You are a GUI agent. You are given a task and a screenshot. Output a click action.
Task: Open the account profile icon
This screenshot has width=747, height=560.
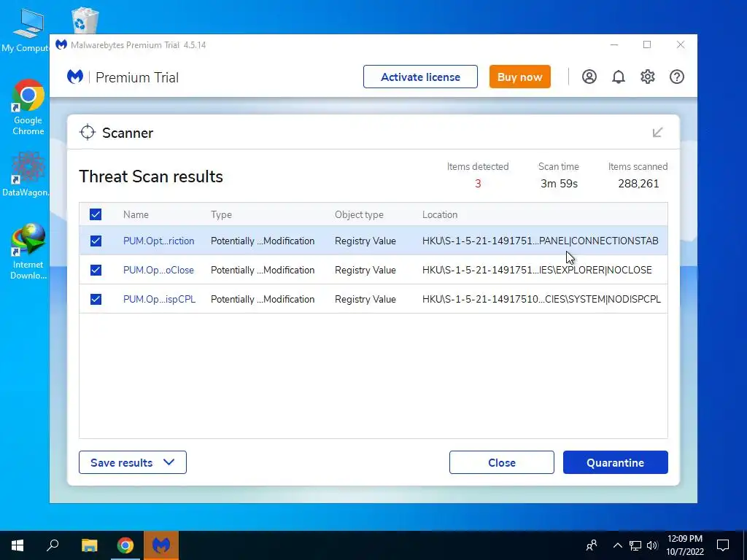[589, 77]
